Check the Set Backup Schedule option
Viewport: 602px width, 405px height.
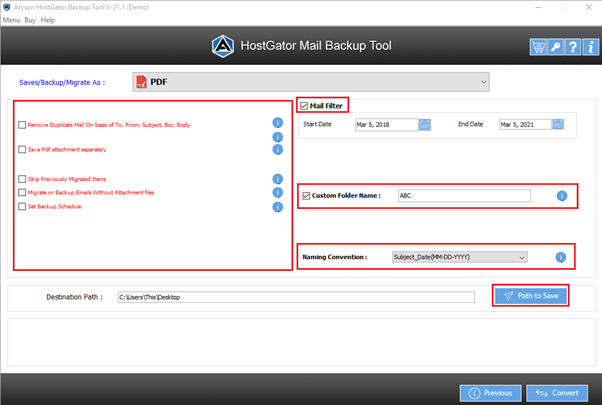pos(22,207)
